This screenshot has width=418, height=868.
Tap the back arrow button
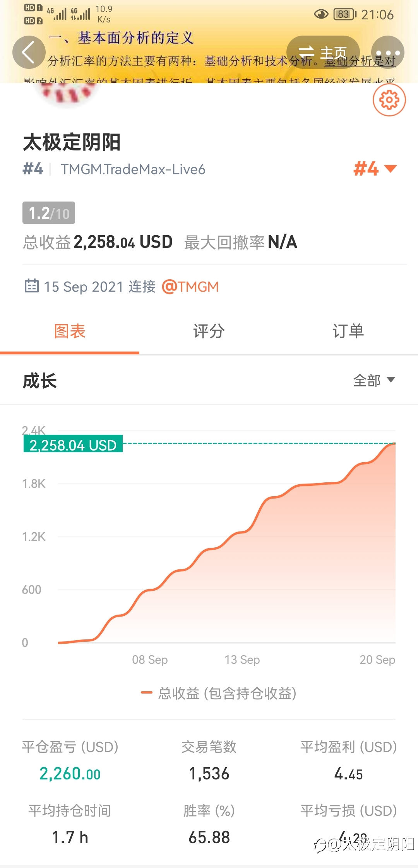(x=29, y=52)
